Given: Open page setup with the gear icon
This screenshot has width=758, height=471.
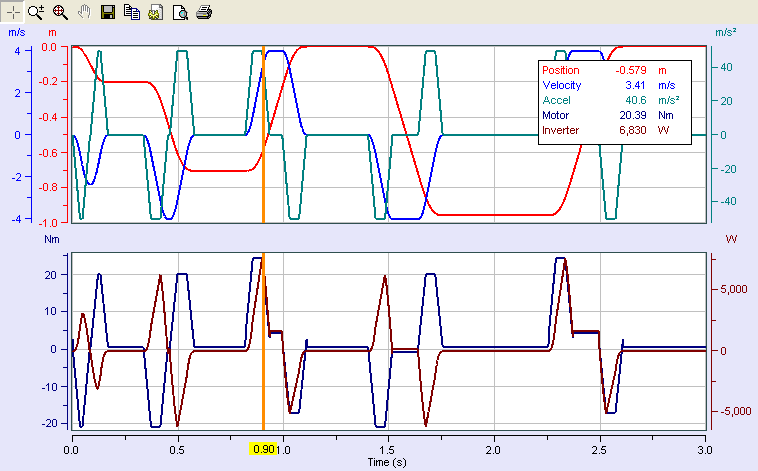Looking at the screenshot, I should click(155, 12).
